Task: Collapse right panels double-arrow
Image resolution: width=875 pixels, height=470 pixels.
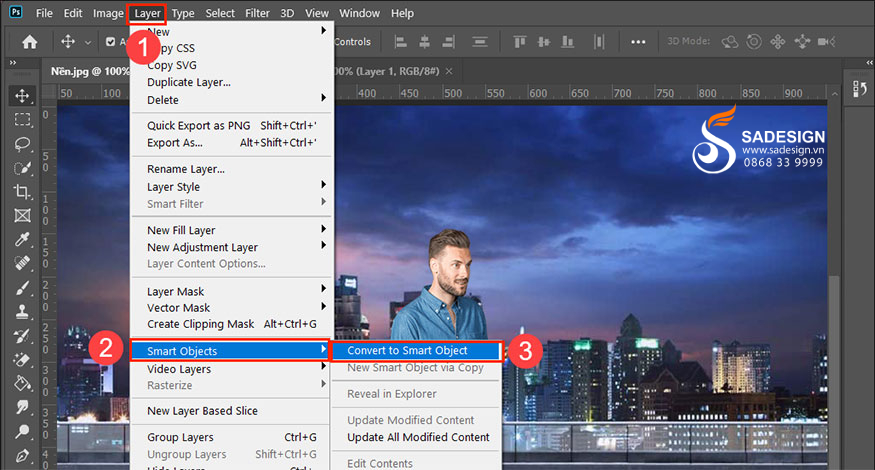Action: tap(869, 63)
